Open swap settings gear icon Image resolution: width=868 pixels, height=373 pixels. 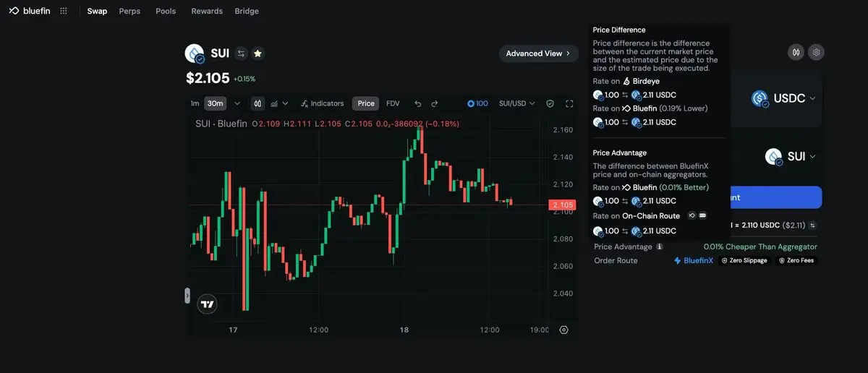(817, 52)
